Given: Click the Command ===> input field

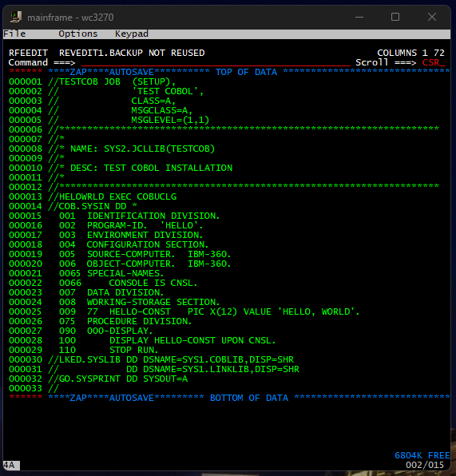Looking at the screenshot, I should (x=216, y=62).
